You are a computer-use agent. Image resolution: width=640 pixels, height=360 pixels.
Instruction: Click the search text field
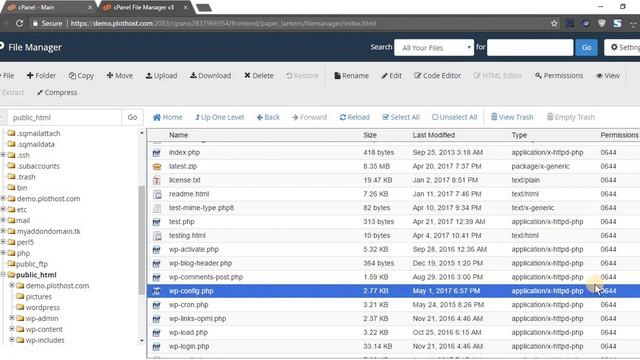(x=530, y=47)
